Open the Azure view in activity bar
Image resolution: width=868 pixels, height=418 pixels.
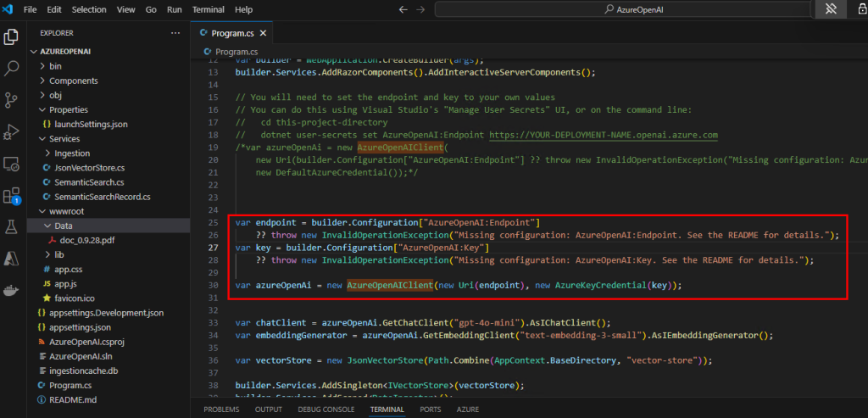(11, 259)
